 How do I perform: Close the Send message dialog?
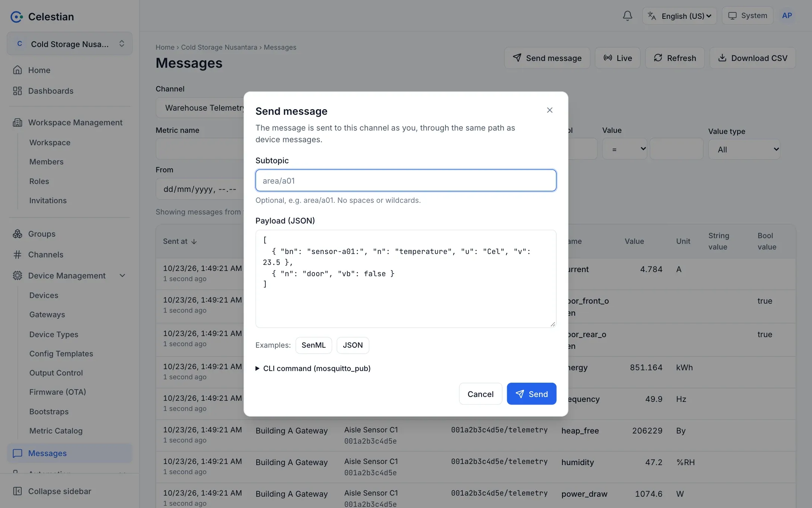click(x=550, y=110)
